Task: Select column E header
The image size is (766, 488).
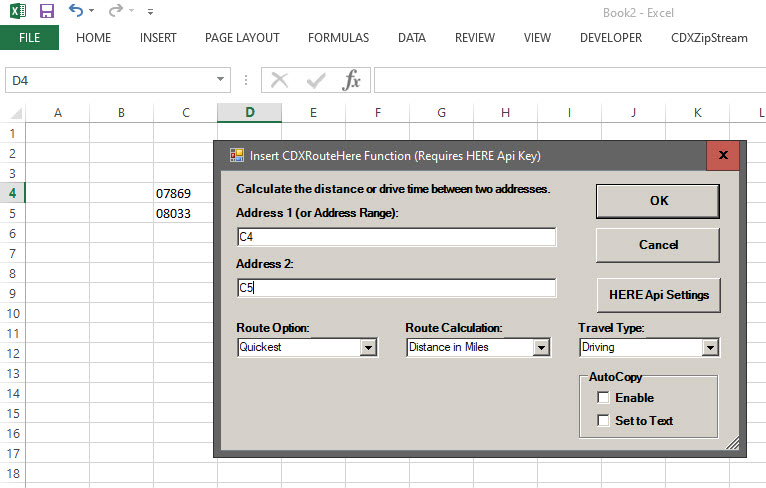Action: click(x=313, y=113)
